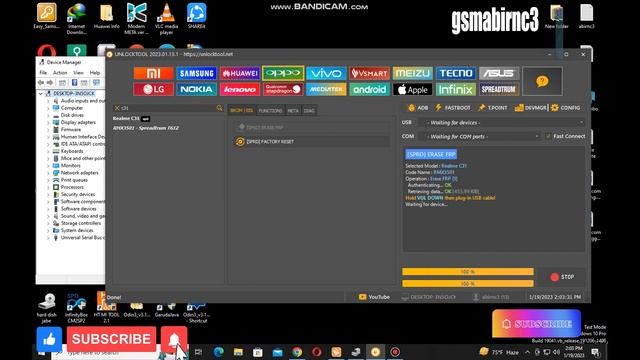Screen dimensions: 640x360
Task: Pick the Vivo brand tile
Action: (x=326, y=73)
